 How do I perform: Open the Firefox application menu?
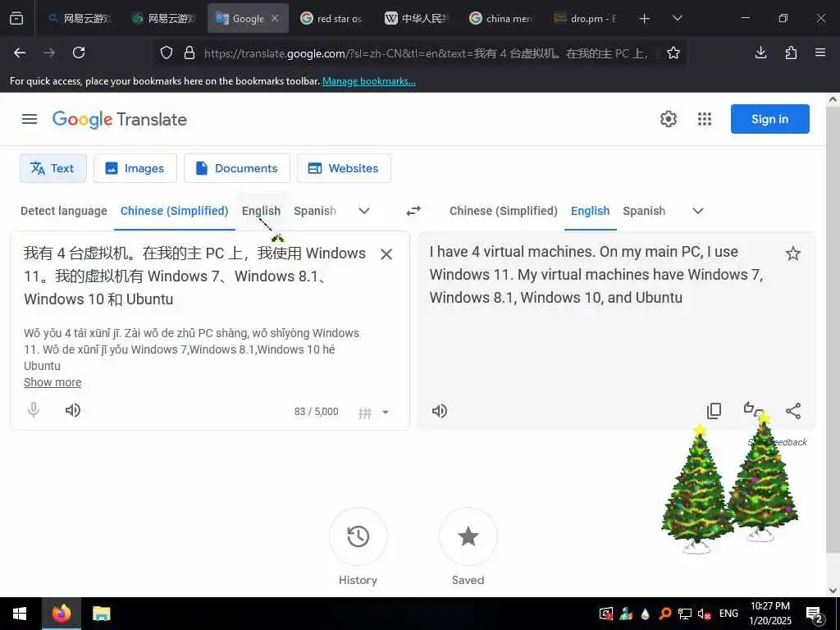pos(820,52)
